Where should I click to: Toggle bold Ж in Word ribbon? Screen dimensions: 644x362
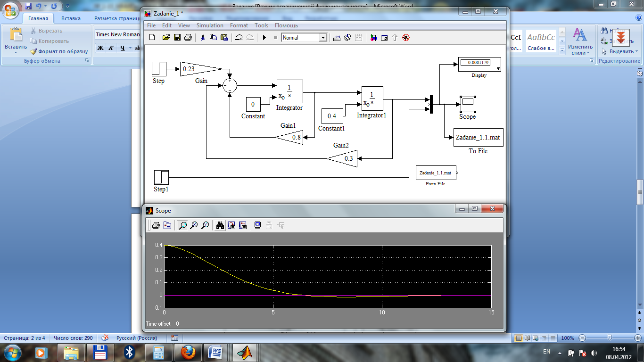[x=100, y=48]
